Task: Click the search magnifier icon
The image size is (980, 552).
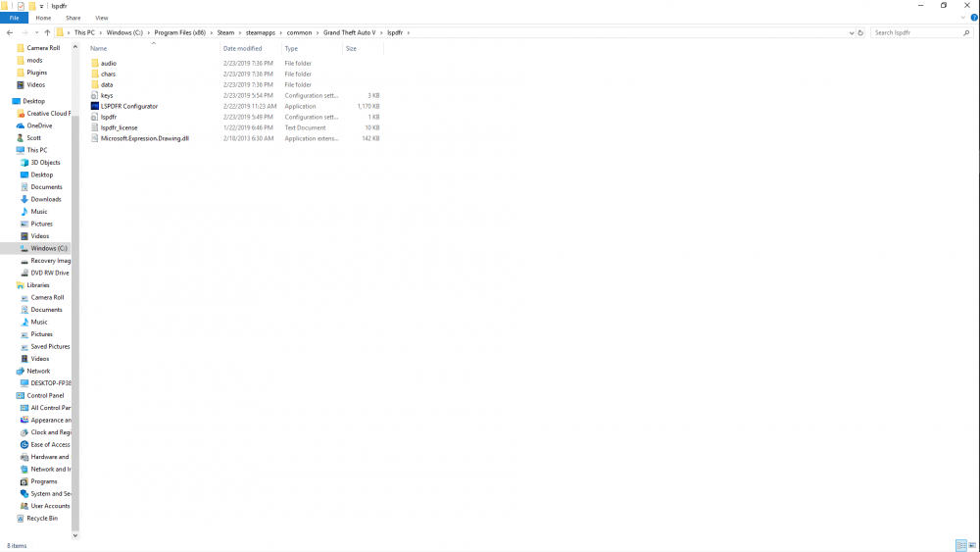Action: (966, 32)
